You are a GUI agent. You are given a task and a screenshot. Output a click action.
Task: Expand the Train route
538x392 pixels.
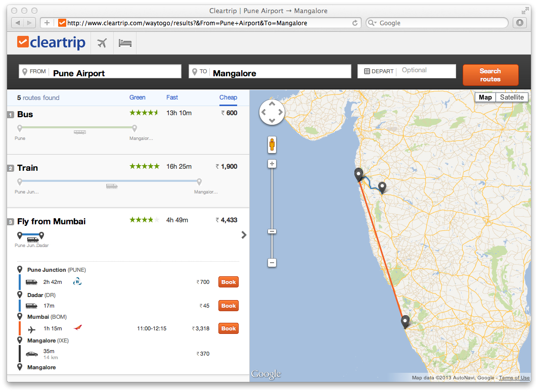128,181
